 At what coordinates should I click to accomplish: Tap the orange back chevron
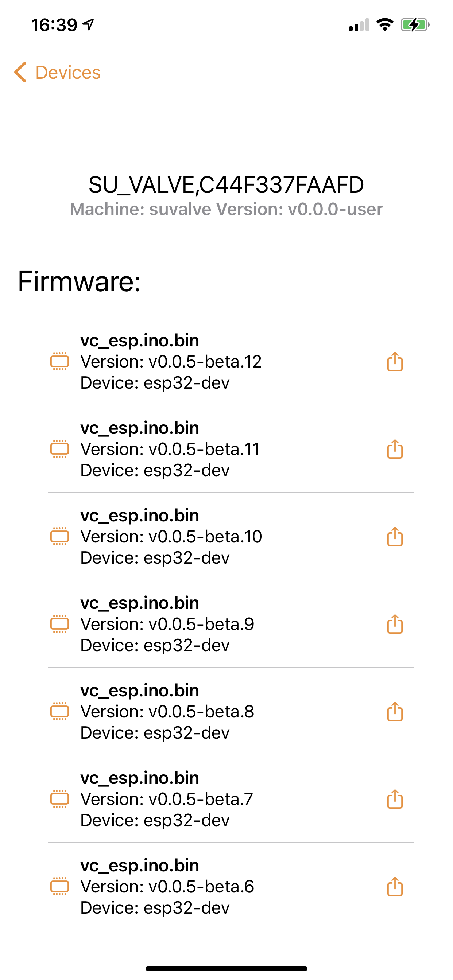(20, 72)
